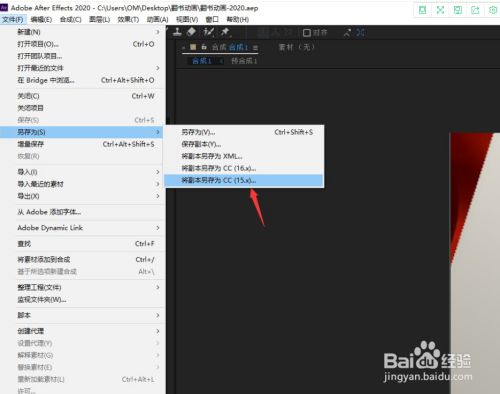Expand the Adobe Dynamic Link submenu arrow
Viewport: 500px width, 394px height.
pos(158,228)
